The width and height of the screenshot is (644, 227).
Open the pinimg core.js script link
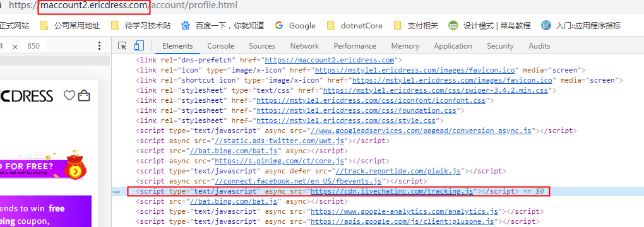pos(279,161)
